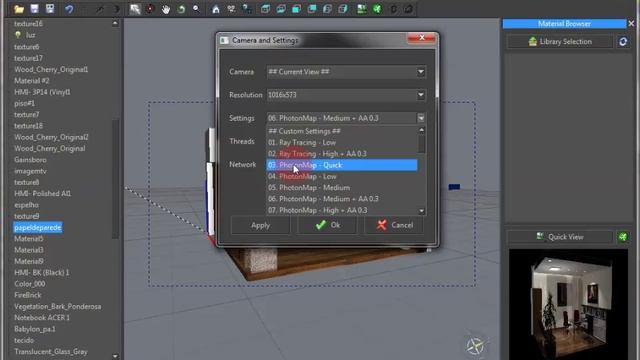640x360 pixels.
Task: Click scroll-down arrow of Settings list
Action: pos(422,211)
